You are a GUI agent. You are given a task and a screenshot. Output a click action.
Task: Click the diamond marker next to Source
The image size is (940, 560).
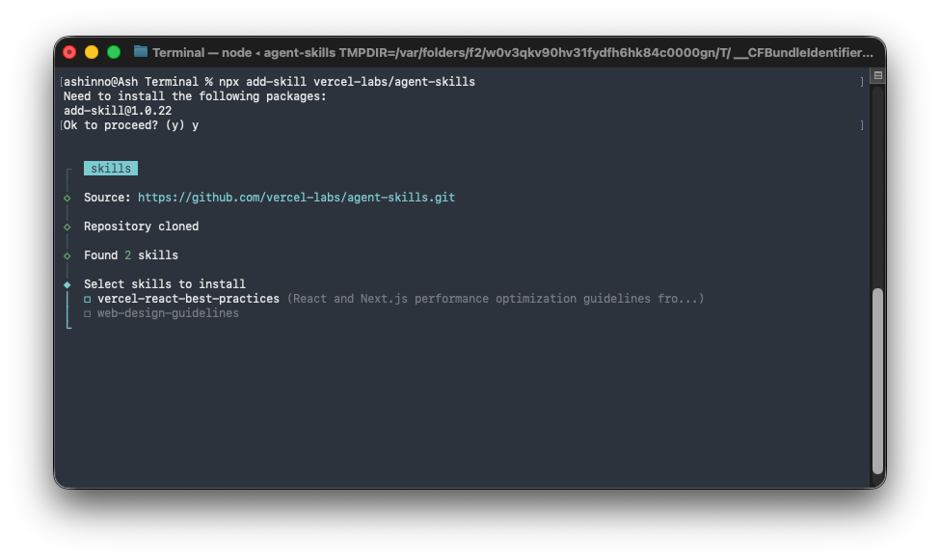[67, 198]
